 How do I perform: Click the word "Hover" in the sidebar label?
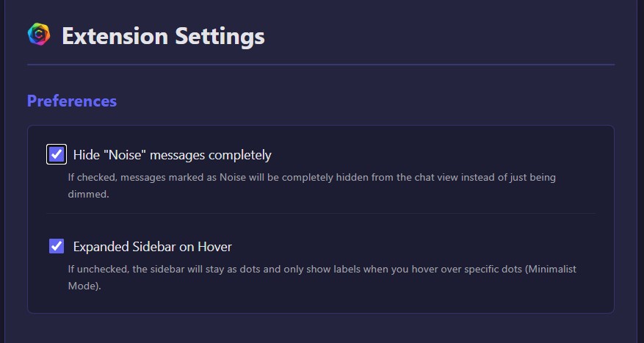tap(214, 247)
